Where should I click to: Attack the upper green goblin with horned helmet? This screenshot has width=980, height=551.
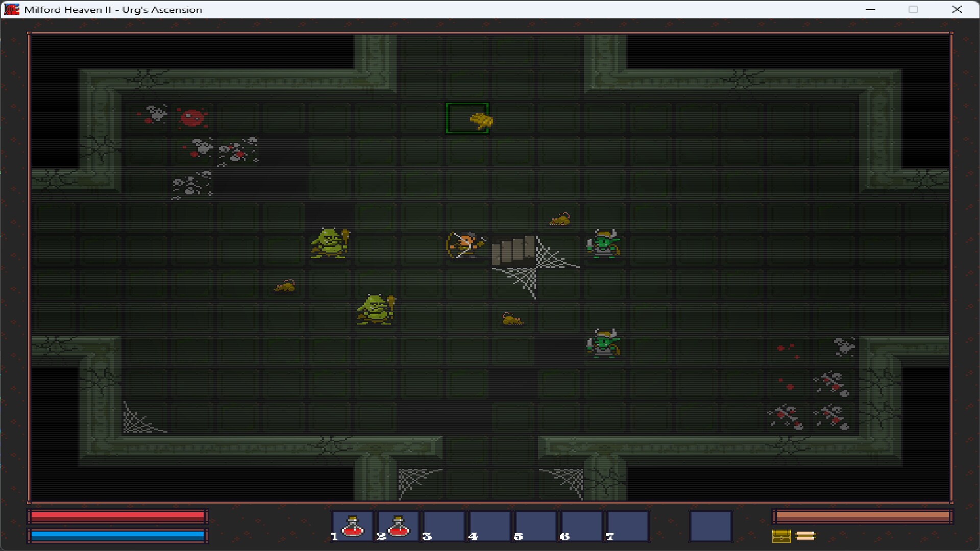point(604,244)
